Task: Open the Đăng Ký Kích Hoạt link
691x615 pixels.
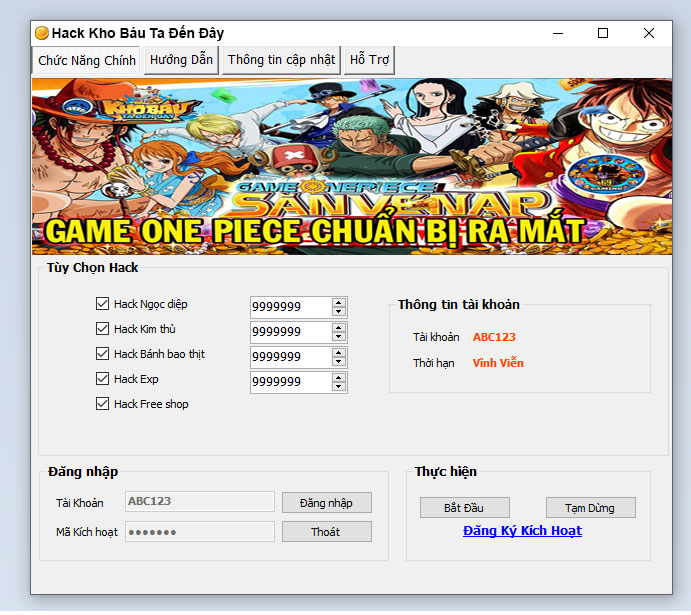Action: click(522, 530)
